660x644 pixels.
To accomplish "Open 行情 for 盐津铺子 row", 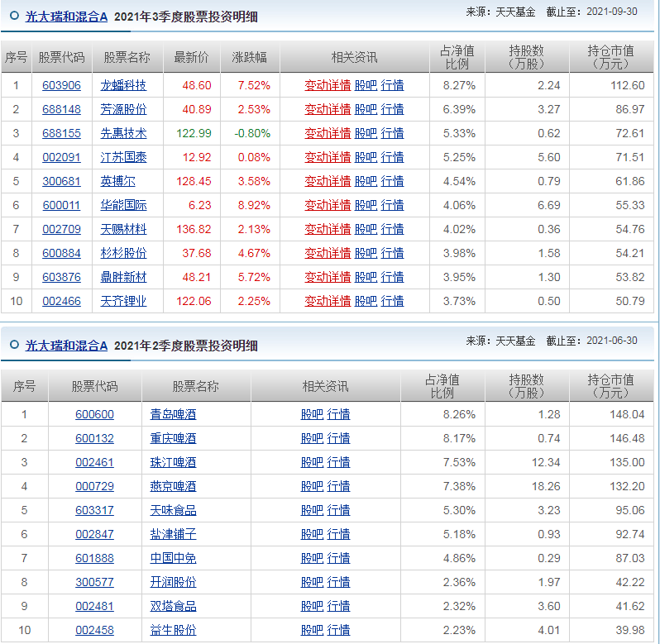I will [x=338, y=534].
